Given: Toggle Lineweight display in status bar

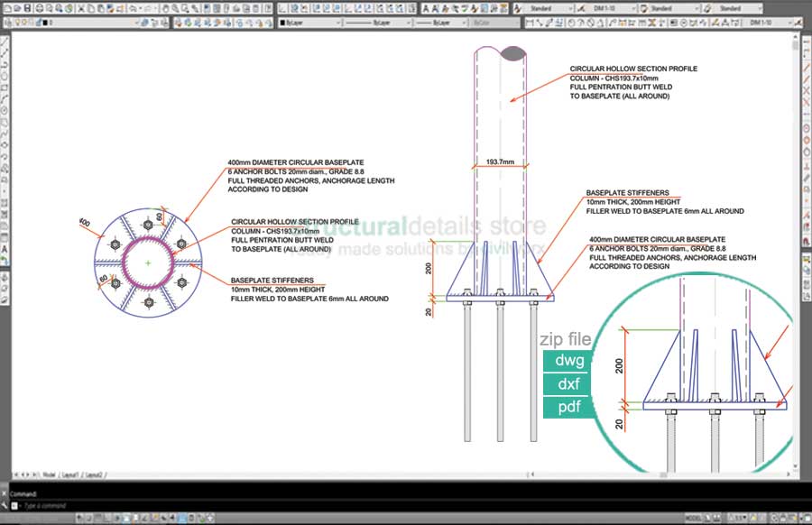Looking at the screenshot, I should coord(174,517).
